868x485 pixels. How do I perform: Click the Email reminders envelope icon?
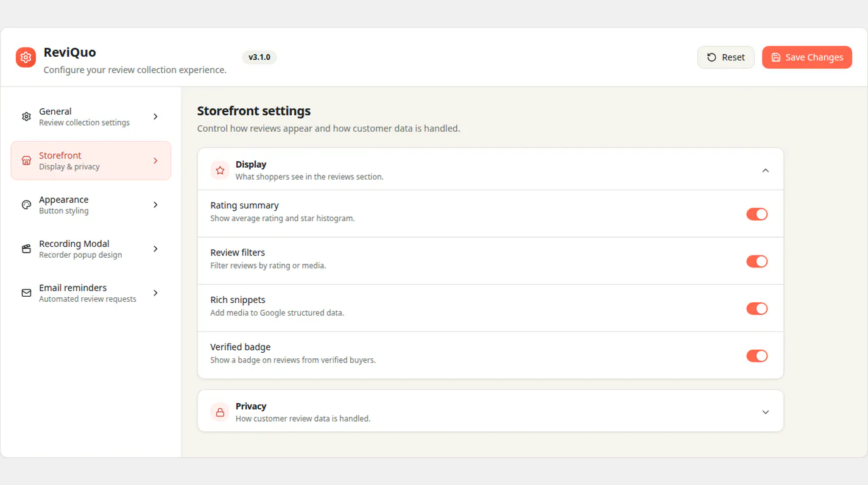point(26,293)
